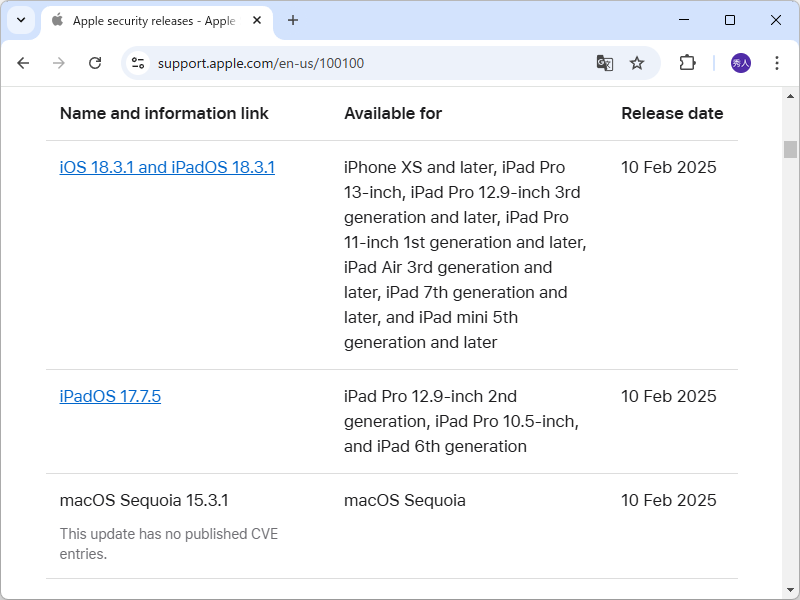Go back to the previous page
800x600 pixels.
(23, 62)
